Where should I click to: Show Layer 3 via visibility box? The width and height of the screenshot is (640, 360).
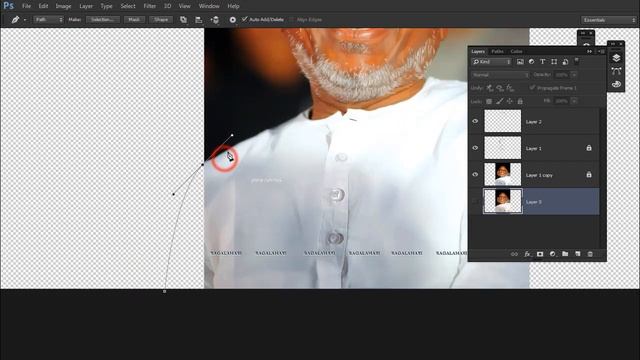tap(475, 201)
